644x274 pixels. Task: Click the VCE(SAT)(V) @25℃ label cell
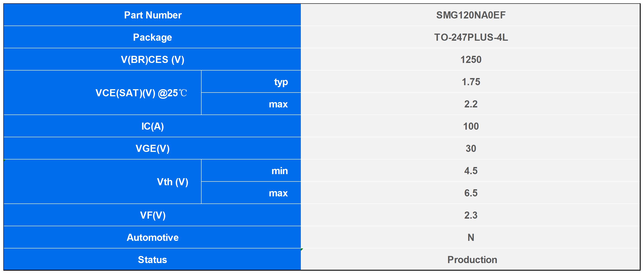click(141, 93)
